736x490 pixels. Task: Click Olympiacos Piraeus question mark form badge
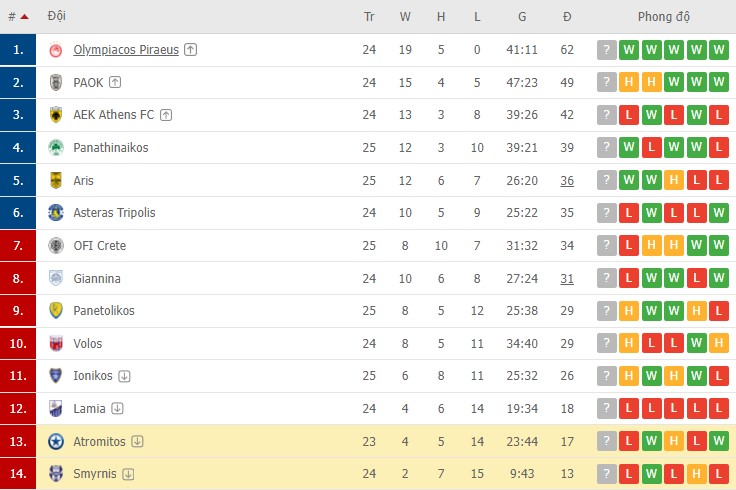click(x=606, y=50)
